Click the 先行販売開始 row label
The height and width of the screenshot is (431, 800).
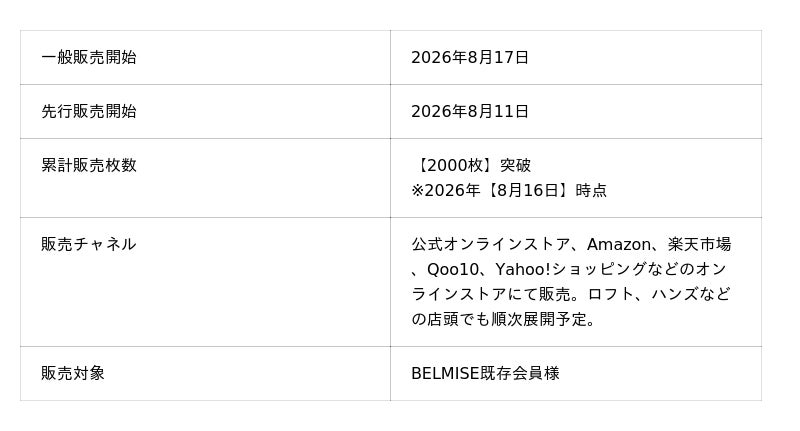coord(89,112)
